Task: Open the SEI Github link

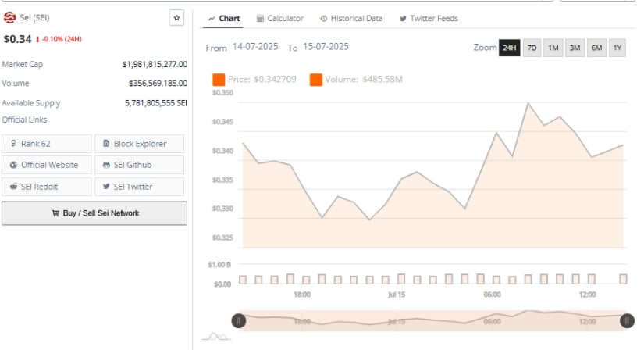Action: pos(139,165)
